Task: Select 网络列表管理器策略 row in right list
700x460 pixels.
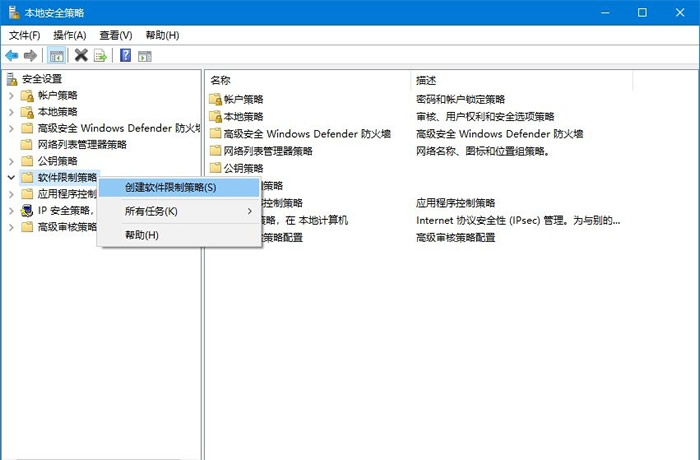Action: pos(267,151)
